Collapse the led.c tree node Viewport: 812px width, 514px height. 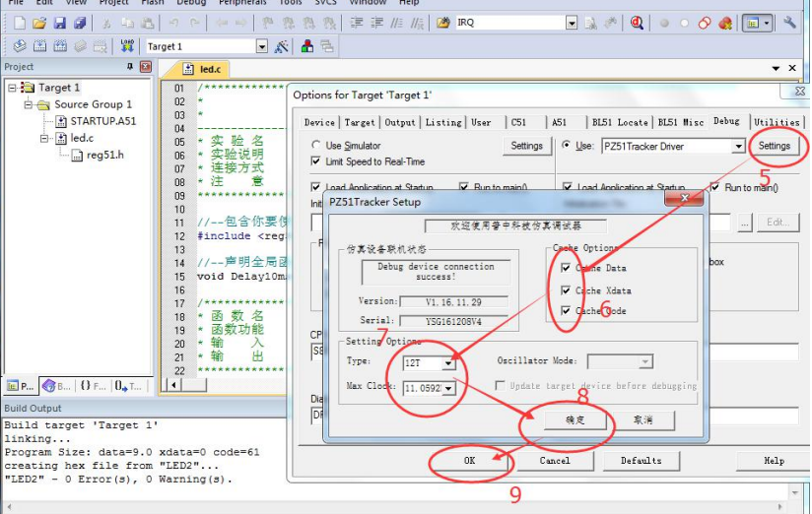[x=44, y=138]
